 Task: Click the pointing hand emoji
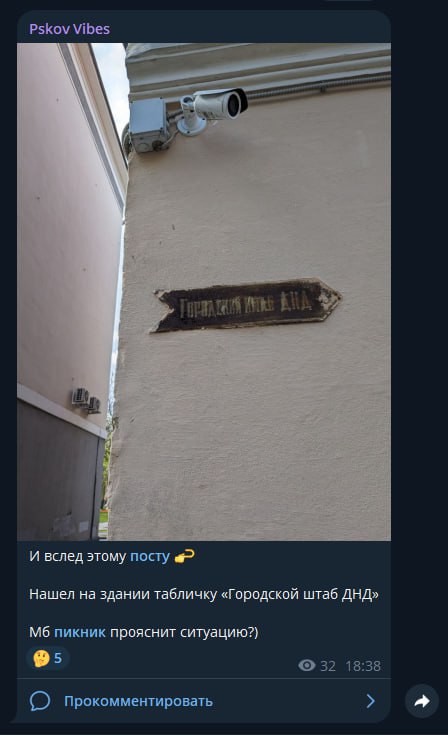(184, 556)
